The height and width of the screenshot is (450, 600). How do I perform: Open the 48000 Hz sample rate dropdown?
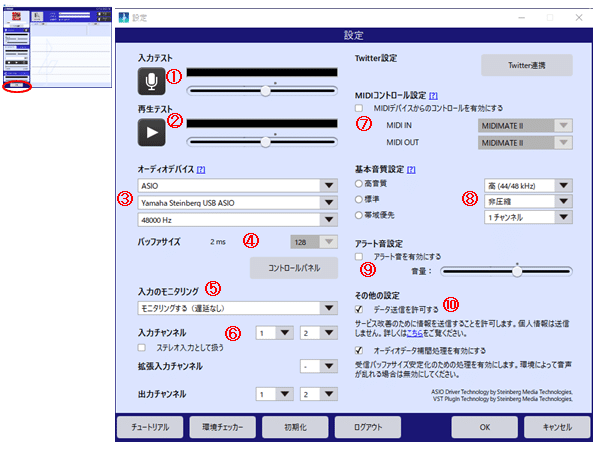(238, 220)
